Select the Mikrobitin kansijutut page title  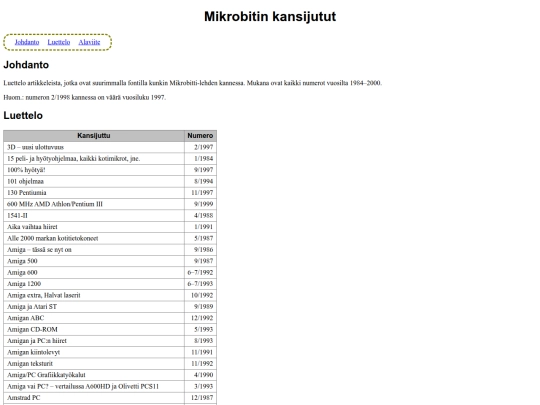(270, 17)
